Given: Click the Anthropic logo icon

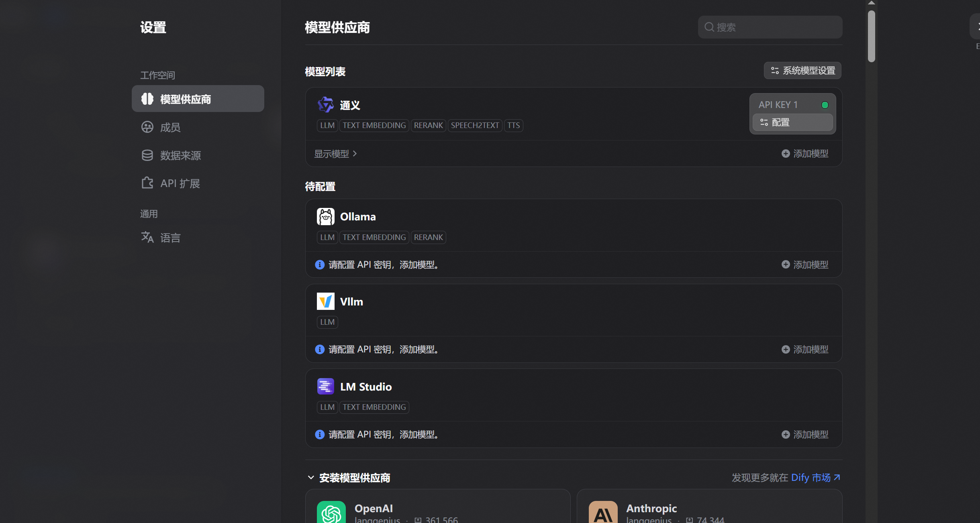Looking at the screenshot, I should pos(603,513).
